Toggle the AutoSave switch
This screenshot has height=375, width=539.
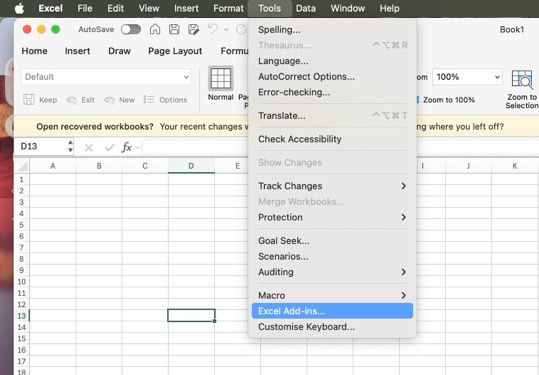tap(131, 30)
